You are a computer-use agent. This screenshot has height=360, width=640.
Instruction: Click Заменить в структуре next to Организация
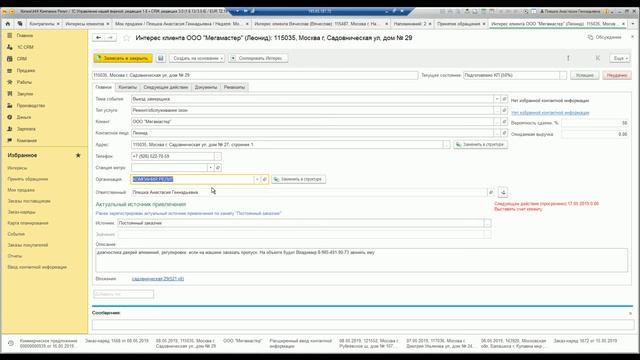pos(298,179)
